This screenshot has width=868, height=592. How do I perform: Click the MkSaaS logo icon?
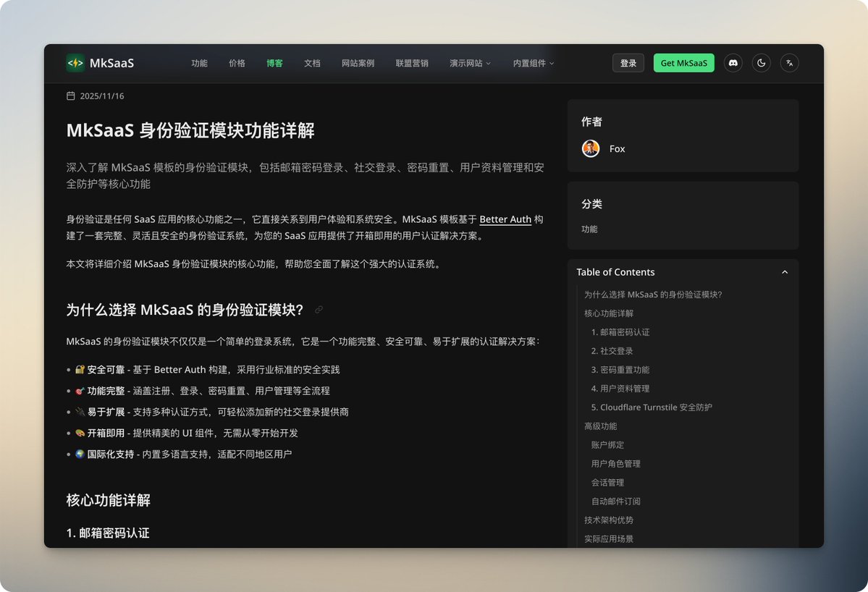75,63
